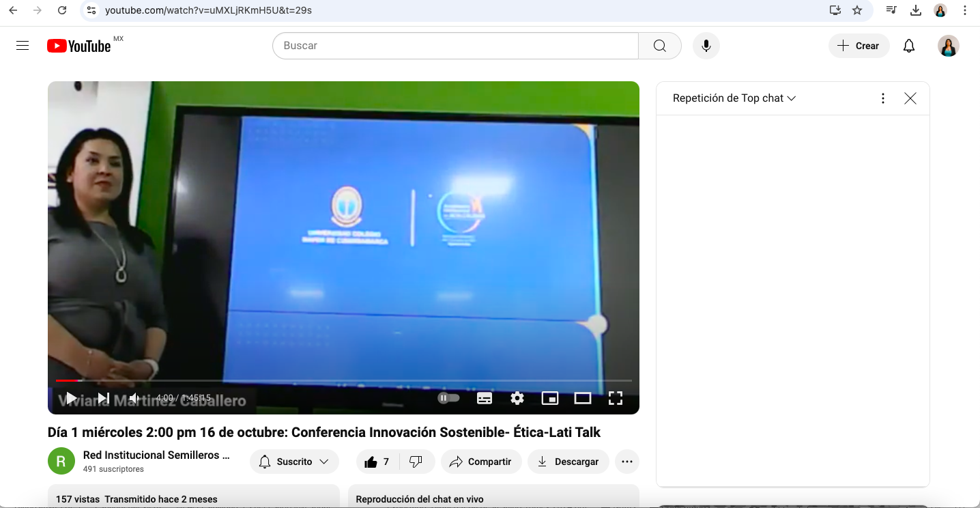
Task: Click the Compartir button
Action: click(x=481, y=462)
